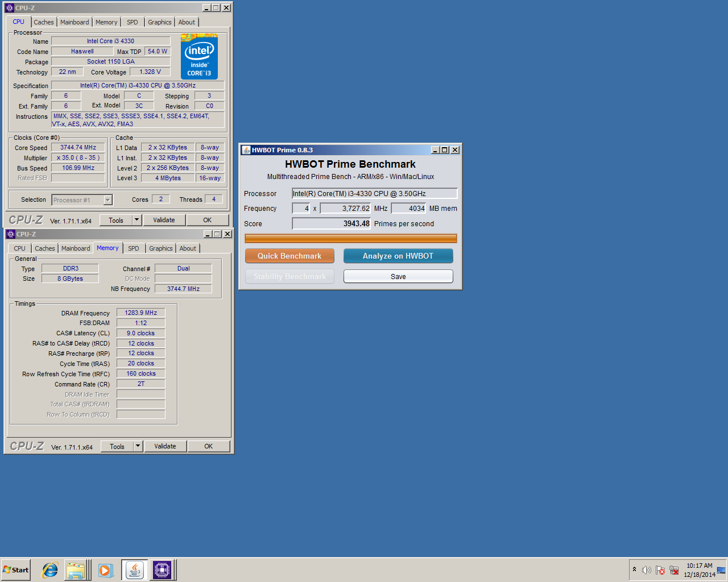Open the volume control in tray

click(x=647, y=570)
